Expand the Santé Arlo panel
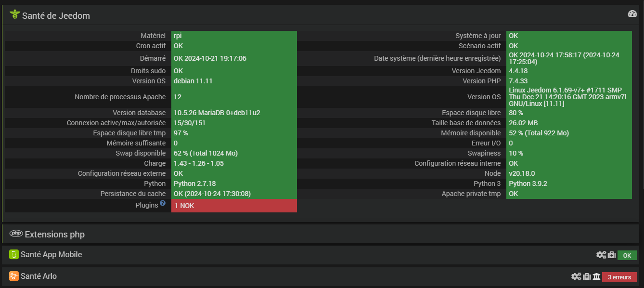 pos(39,276)
